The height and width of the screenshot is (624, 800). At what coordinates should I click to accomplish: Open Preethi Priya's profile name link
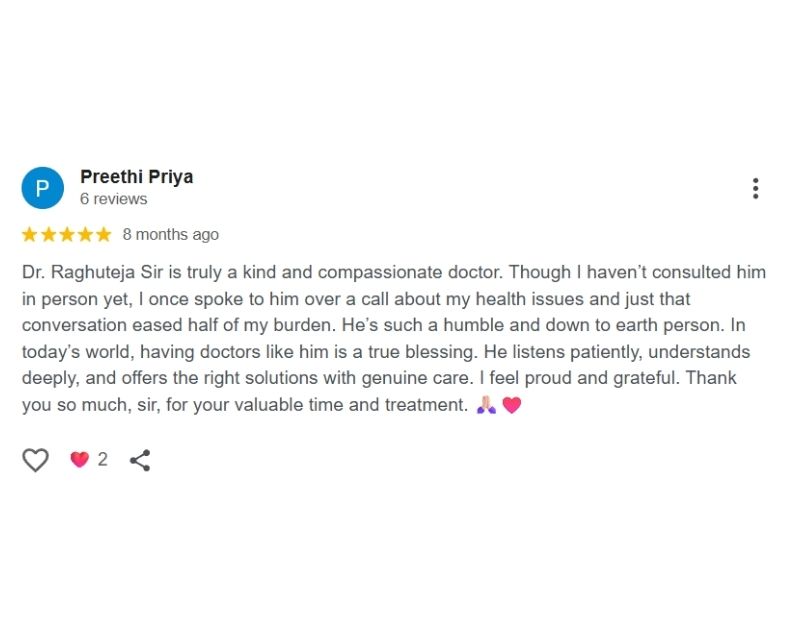pos(136,177)
